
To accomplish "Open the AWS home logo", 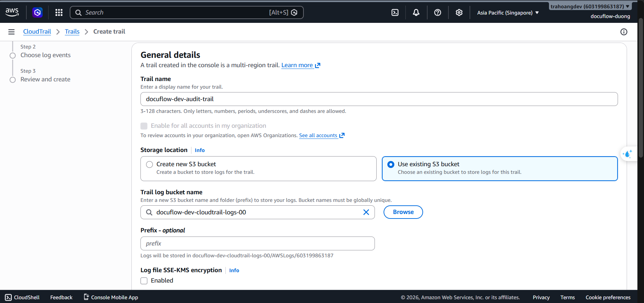I will [x=12, y=12].
